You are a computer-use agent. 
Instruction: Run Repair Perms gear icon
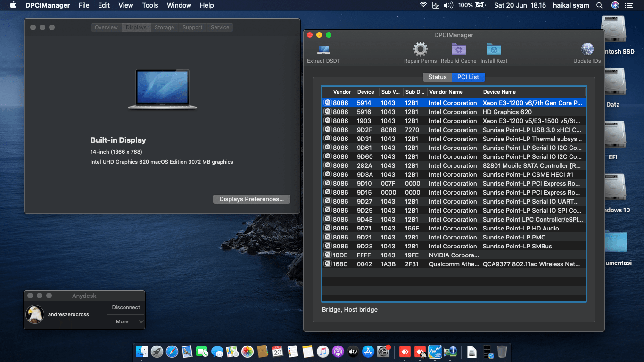tap(420, 49)
